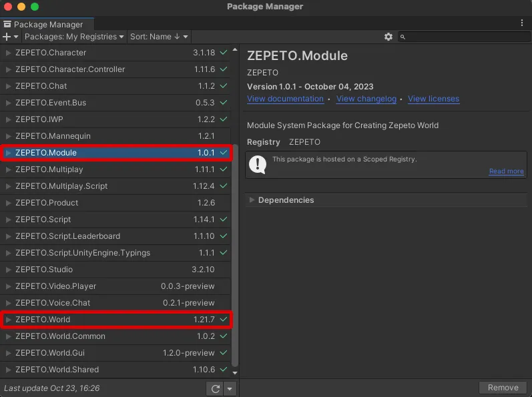Select ZEPETO.IWP package row

click(115, 119)
